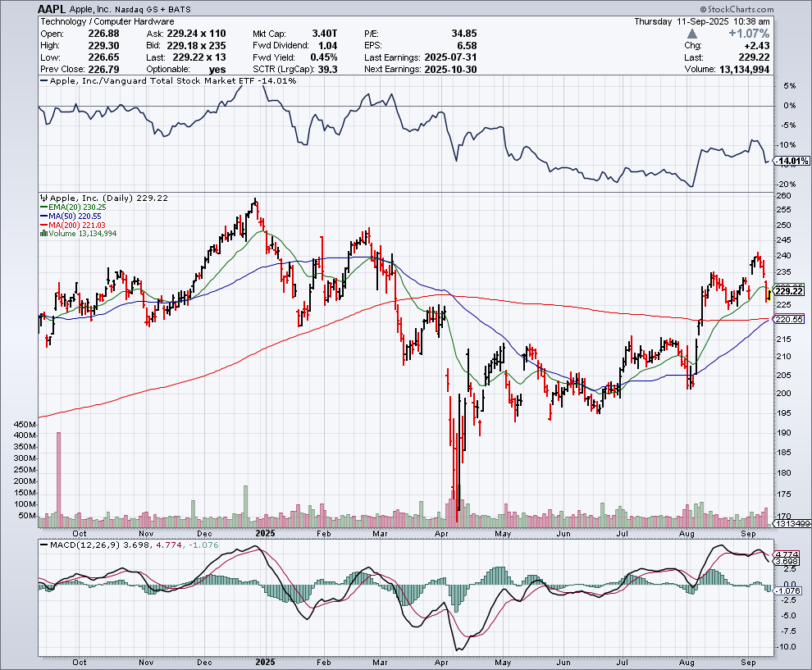Select the High value 229.30
This screenshot has height=670, width=812.
pos(103,46)
